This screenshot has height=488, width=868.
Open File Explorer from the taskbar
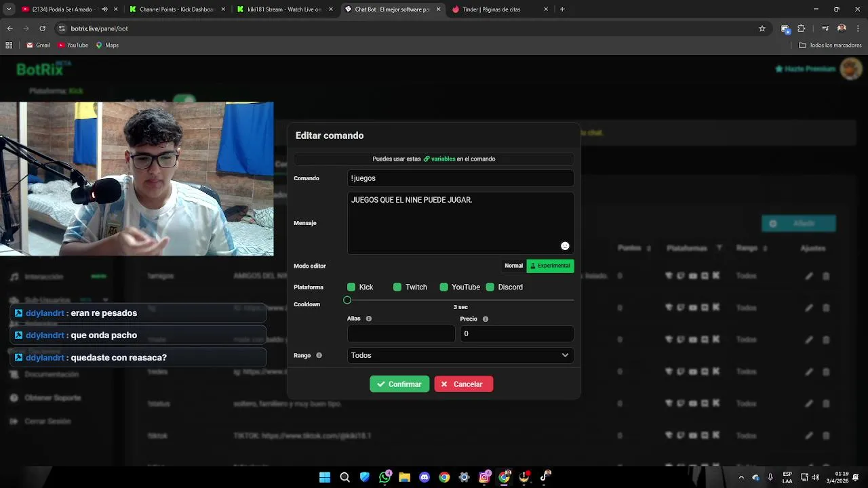click(404, 477)
